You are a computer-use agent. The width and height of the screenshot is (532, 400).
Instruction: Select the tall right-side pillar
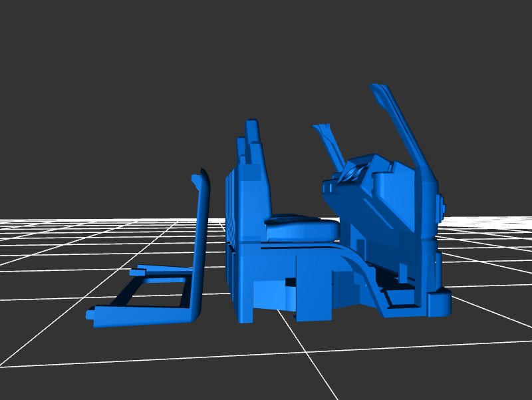pyautogui.click(x=420, y=200)
